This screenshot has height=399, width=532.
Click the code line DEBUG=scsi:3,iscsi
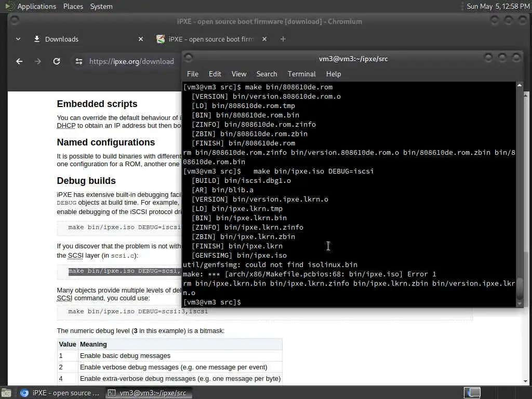(138, 311)
